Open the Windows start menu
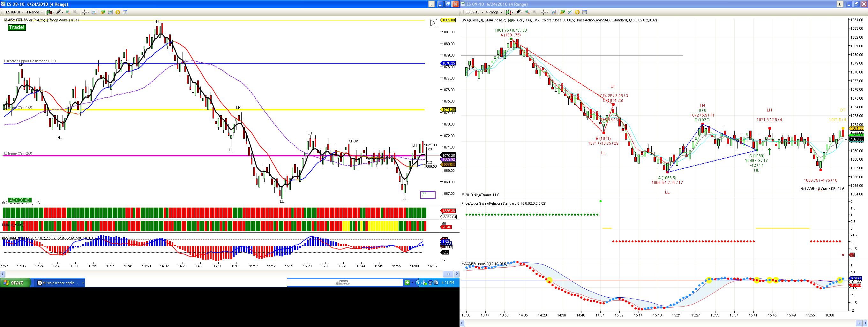The height and width of the screenshot is (327, 868). pyautogui.click(x=16, y=283)
